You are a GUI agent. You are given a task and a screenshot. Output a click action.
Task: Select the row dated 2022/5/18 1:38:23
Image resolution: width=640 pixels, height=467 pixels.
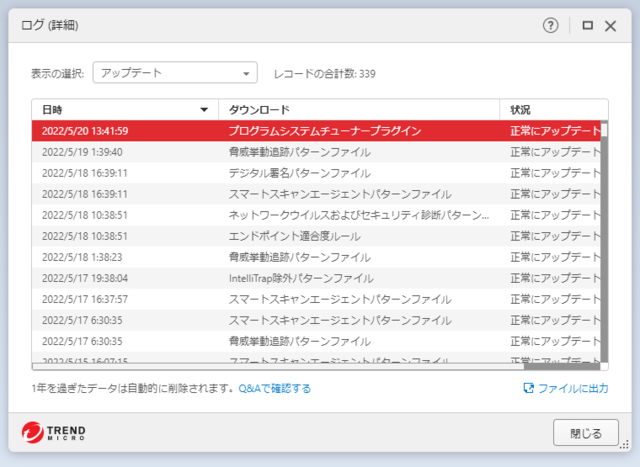point(316,257)
